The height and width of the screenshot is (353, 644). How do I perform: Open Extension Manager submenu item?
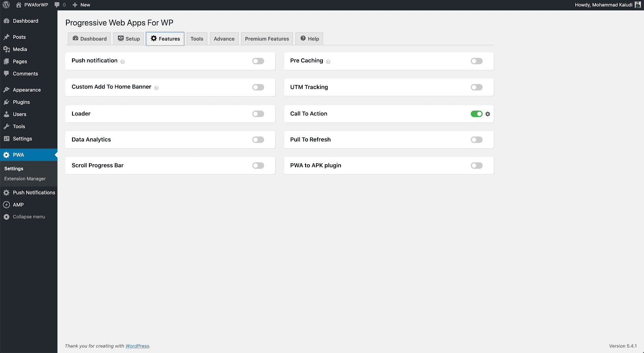(x=25, y=179)
